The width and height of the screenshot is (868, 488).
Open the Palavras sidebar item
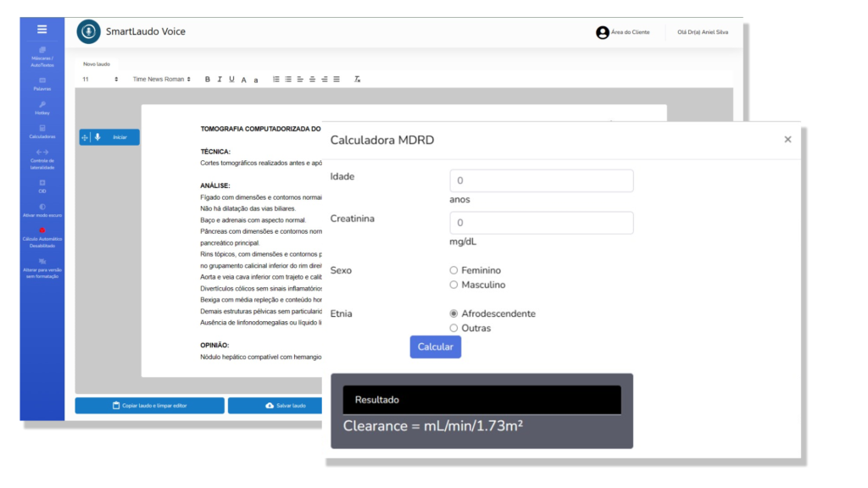[42, 85]
